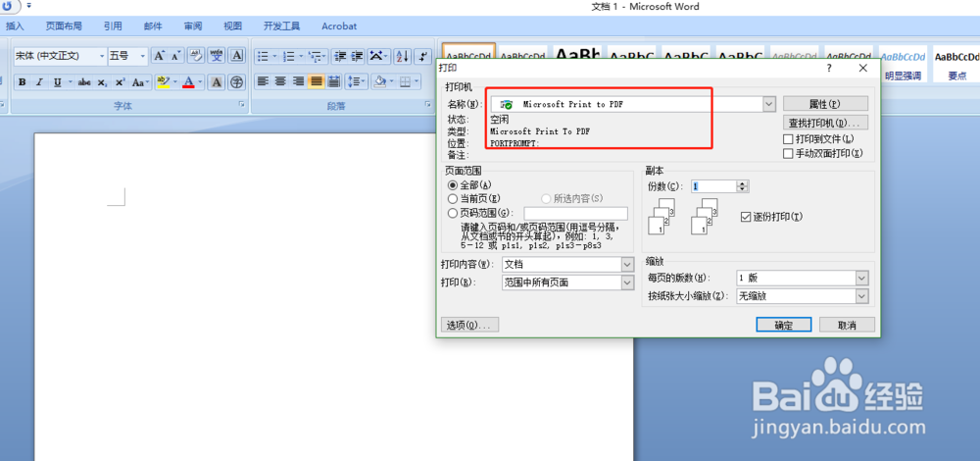Image resolution: width=980 pixels, height=461 pixels.
Task: Toggle show/hide paragraph marks
Action: pos(423,56)
